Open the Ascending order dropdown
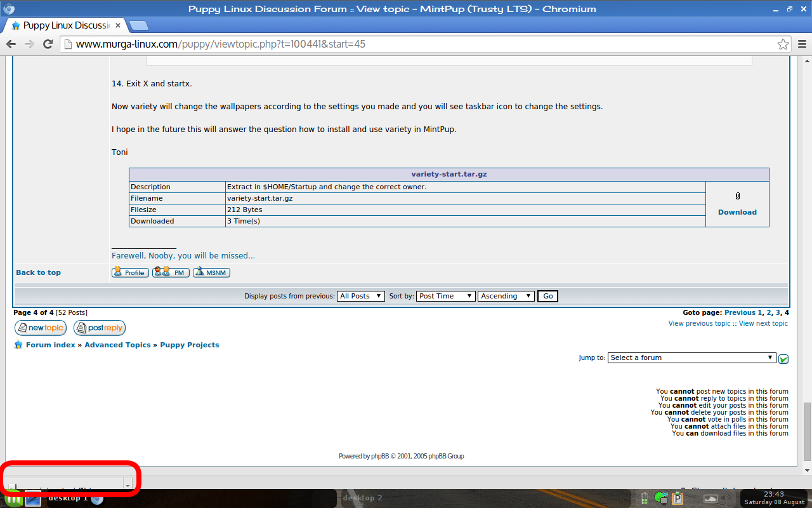 (x=506, y=296)
